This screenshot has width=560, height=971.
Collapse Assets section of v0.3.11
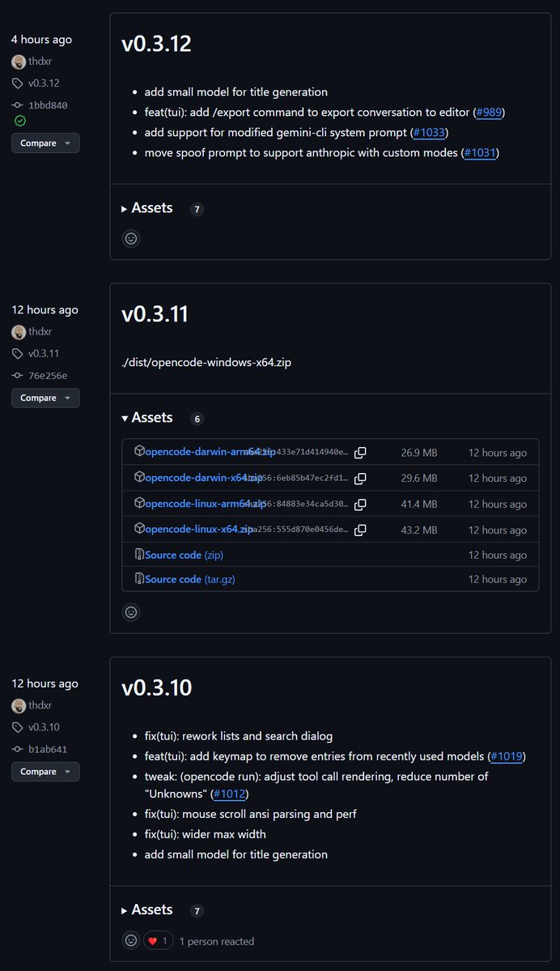(147, 418)
